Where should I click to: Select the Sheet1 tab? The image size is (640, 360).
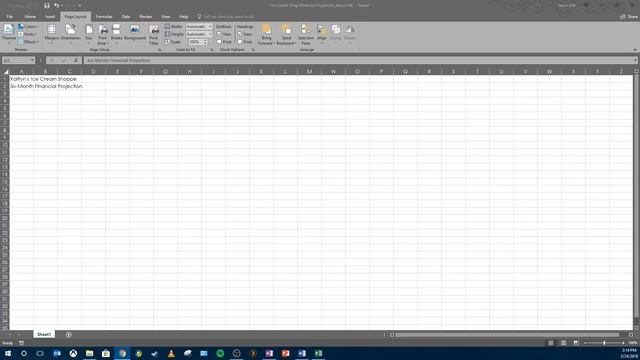tap(44, 334)
